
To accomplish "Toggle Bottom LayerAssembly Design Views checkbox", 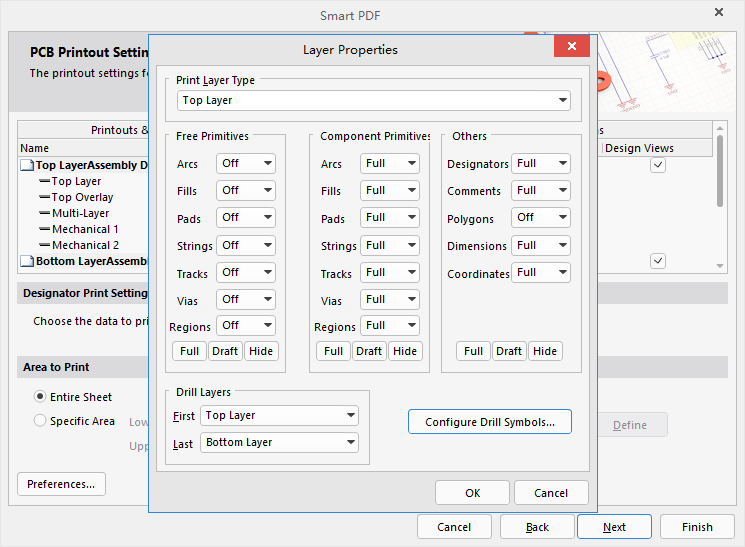I will click(658, 261).
